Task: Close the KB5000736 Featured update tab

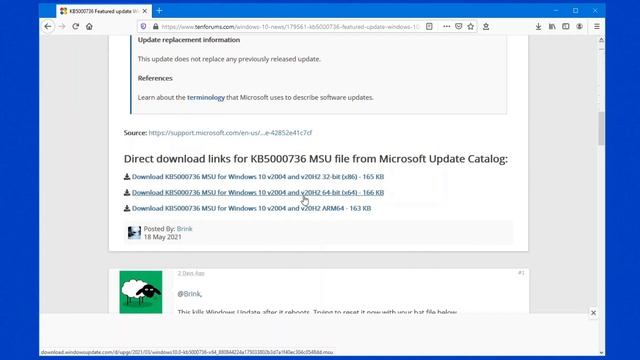Action: click(144, 11)
